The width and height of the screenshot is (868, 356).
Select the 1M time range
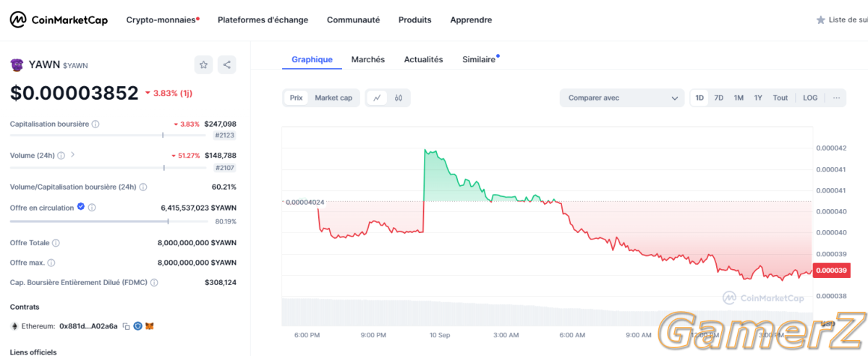739,98
